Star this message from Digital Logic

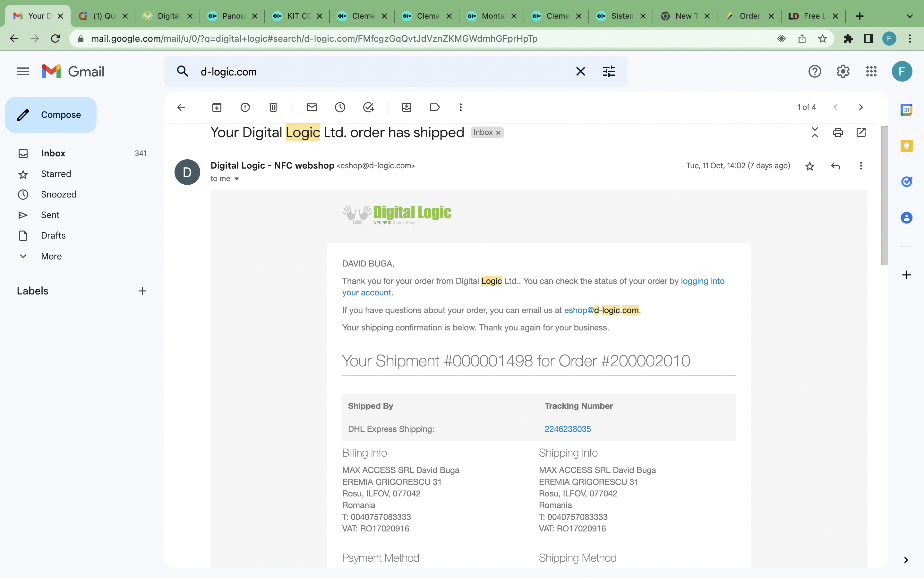809,166
